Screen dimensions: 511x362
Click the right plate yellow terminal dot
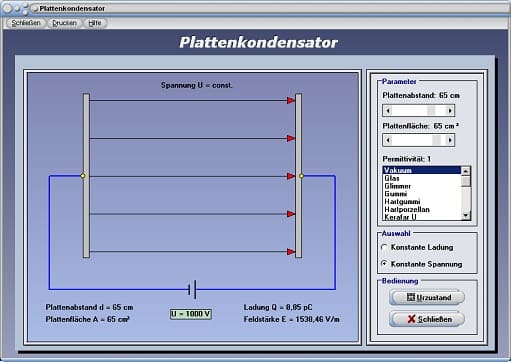301,176
